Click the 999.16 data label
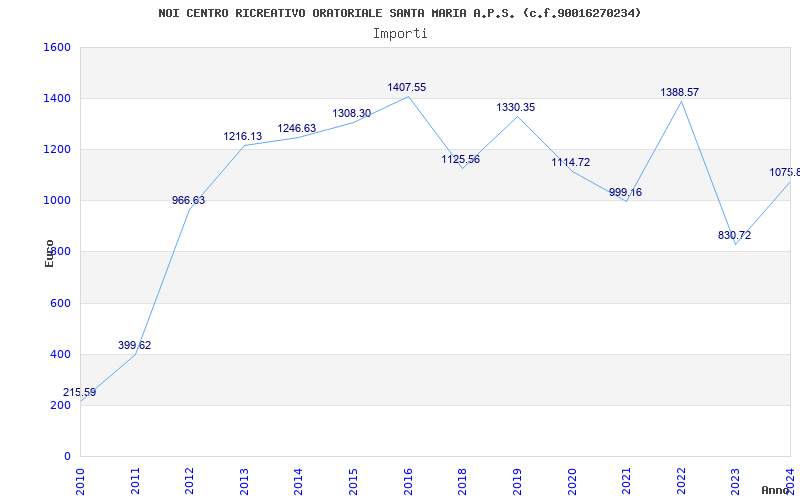The height and width of the screenshot is (500, 800). (626, 192)
